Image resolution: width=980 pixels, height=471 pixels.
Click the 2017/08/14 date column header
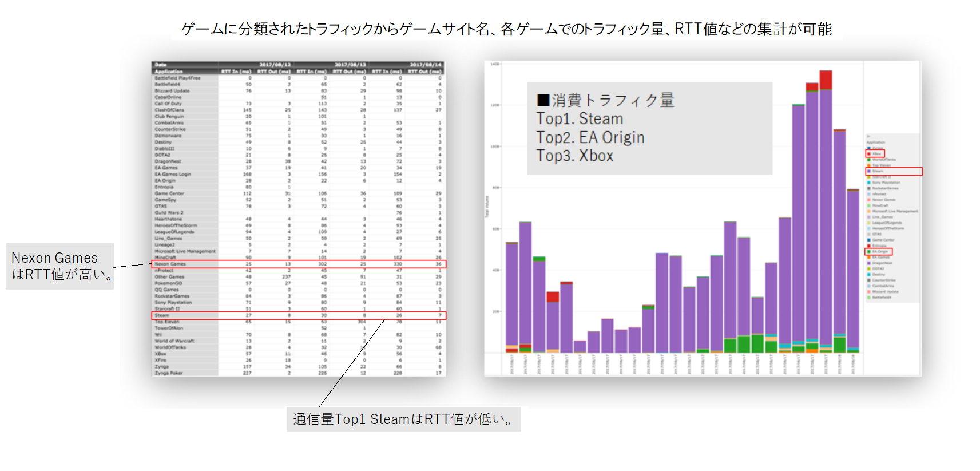[x=426, y=65]
